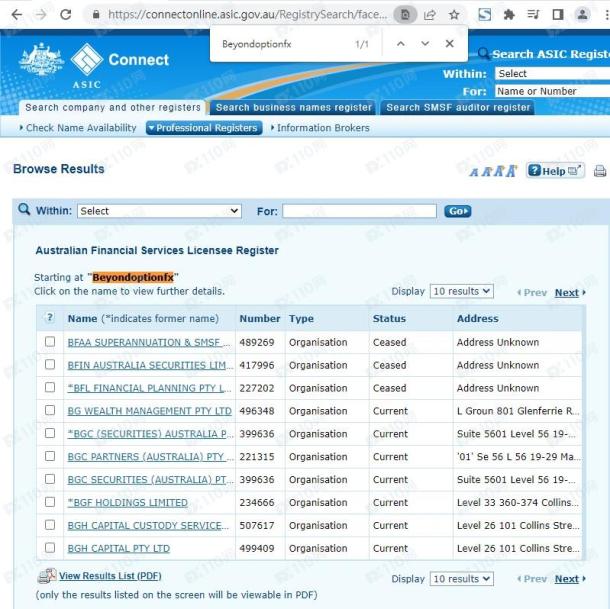
Task: Open the media control playlist icon
Action: 533,15
